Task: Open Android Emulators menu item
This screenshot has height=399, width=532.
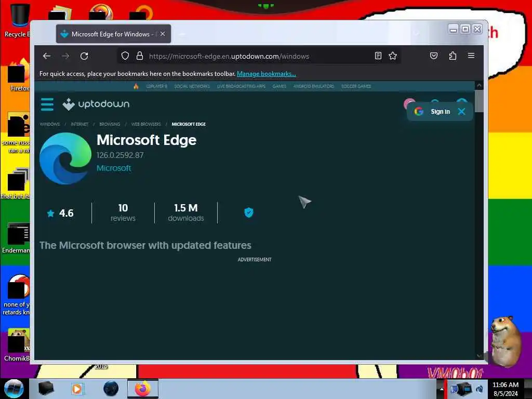Action: 313,86
